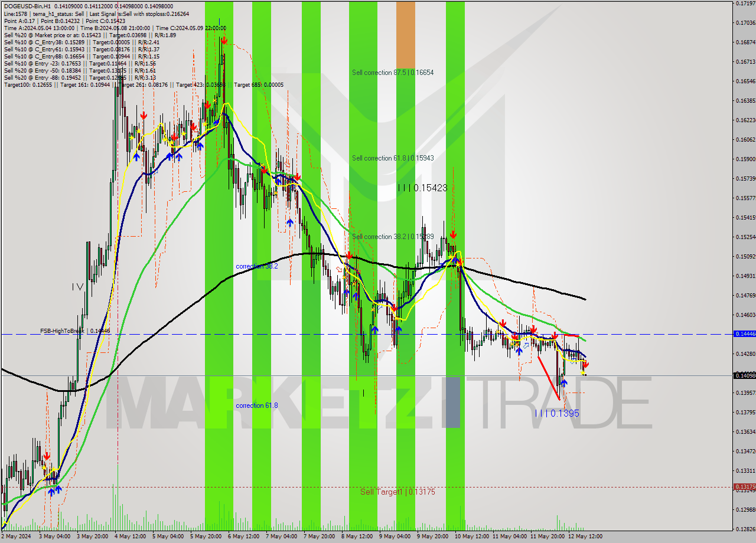Click the '12 May 12:00' time axis label
756x543 pixels.
coord(584,537)
